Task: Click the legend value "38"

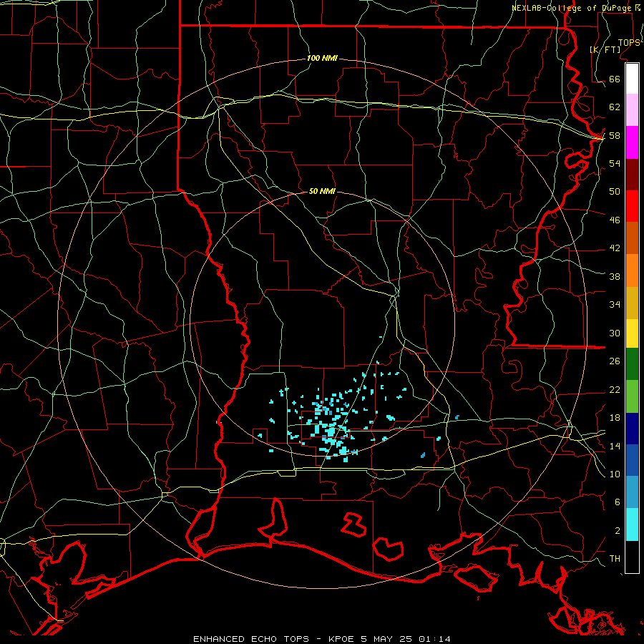Action: (615, 276)
